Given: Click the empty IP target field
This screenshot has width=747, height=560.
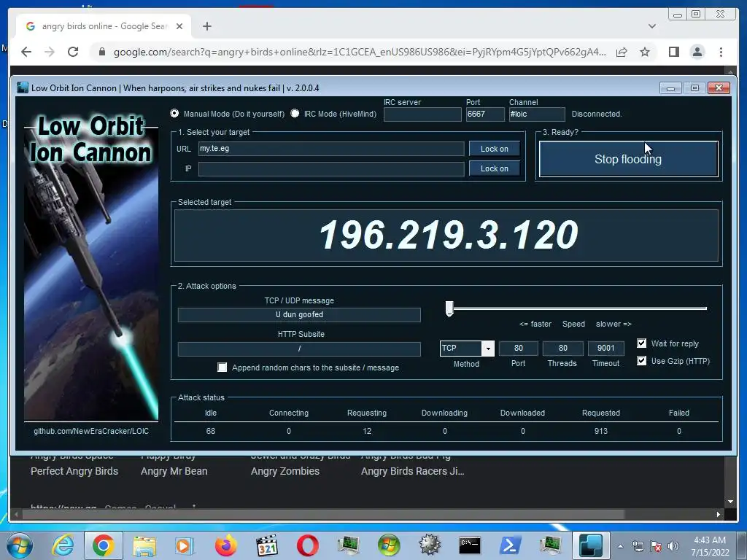Looking at the screenshot, I should coord(331,168).
